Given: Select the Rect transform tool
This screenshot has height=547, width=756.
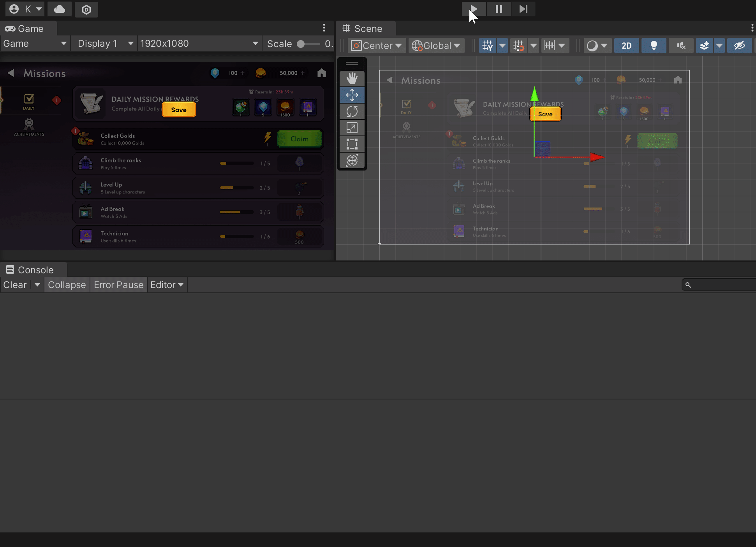Looking at the screenshot, I should click(x=352, y=144).
